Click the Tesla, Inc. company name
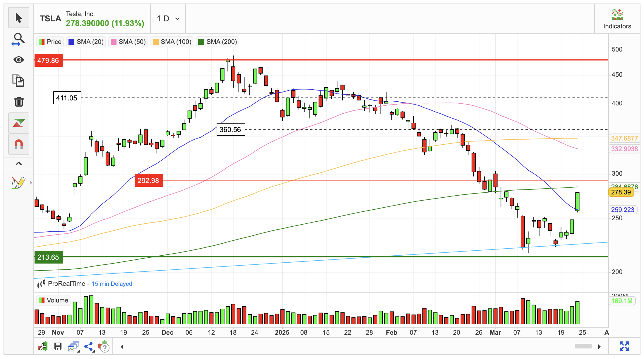 click(x=80, y=14)
